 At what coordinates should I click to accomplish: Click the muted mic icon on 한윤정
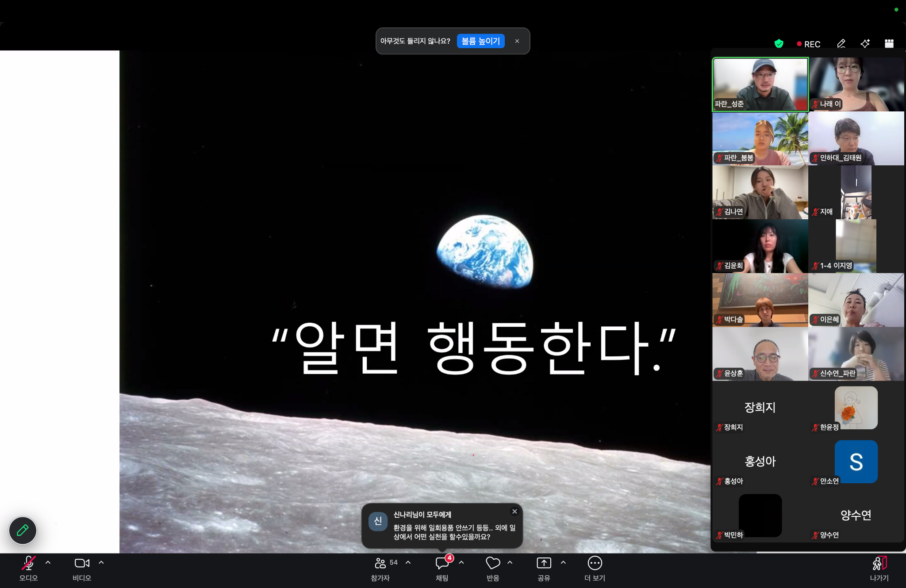(x=815, y=428)
